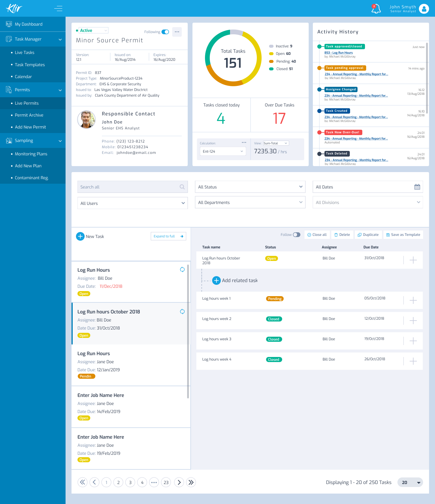The image size is (435, 504).
Task: Collapse the Sampling sidebar section
Action: click(60, 141)
